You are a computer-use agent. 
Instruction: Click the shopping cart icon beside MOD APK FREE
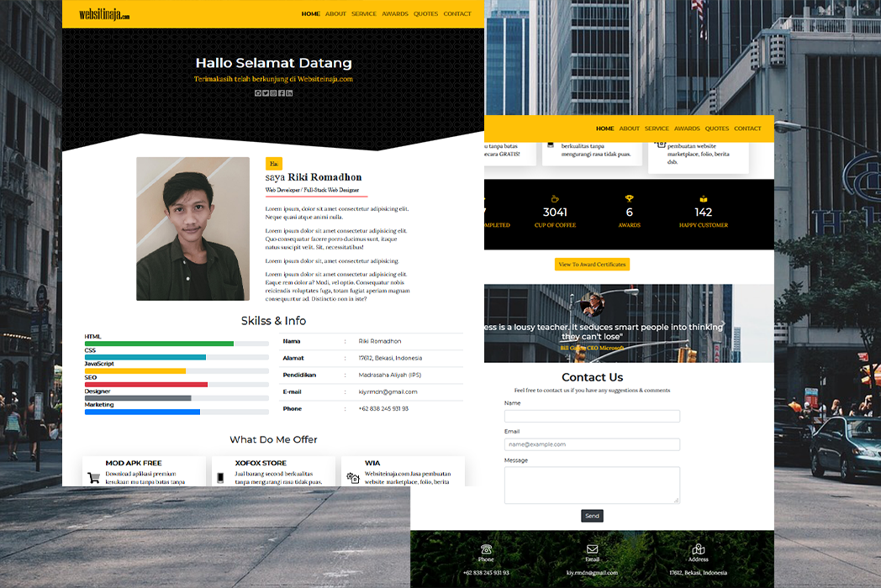[94, 478]
